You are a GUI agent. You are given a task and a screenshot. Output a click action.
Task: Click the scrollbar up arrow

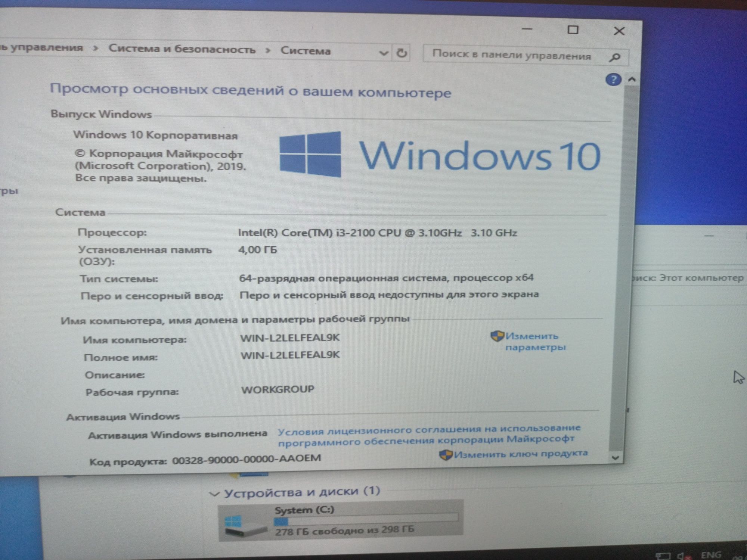click(632, 79)
